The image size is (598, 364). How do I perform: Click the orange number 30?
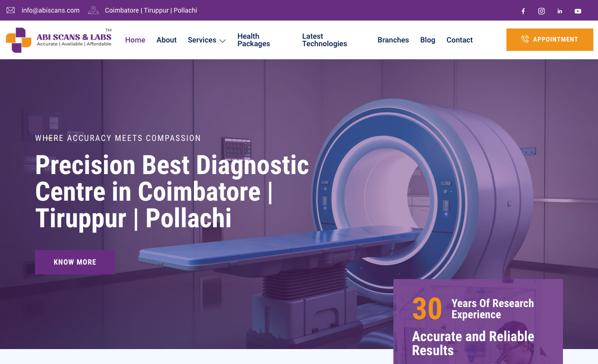pyautogui.click(x=427, y=308)
